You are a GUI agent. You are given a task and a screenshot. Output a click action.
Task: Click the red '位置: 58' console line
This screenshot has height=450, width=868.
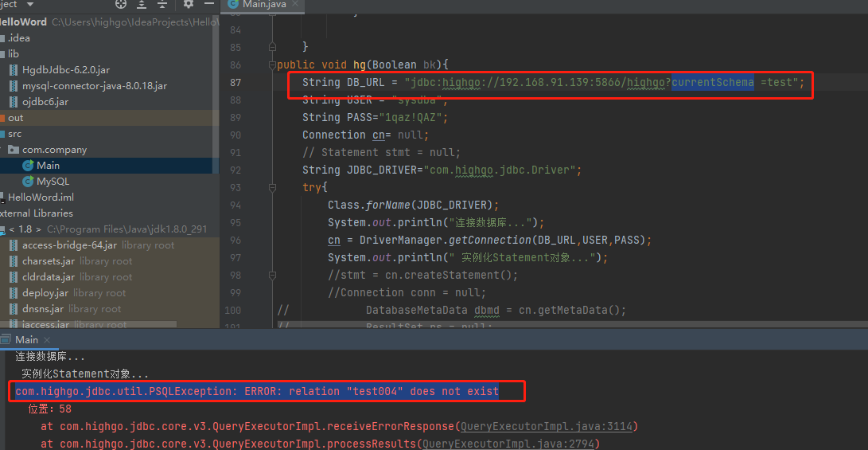point(50,409)
